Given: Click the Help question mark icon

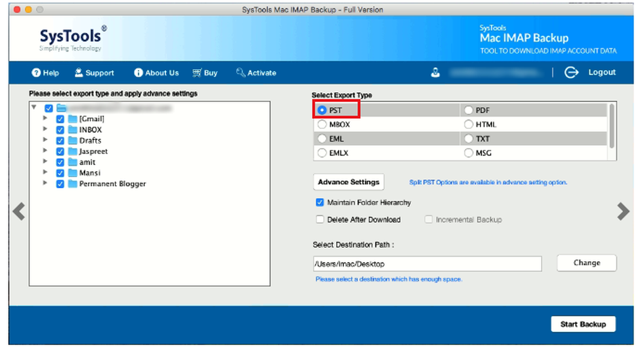Looking at the screenshot, I should (36, 73).
